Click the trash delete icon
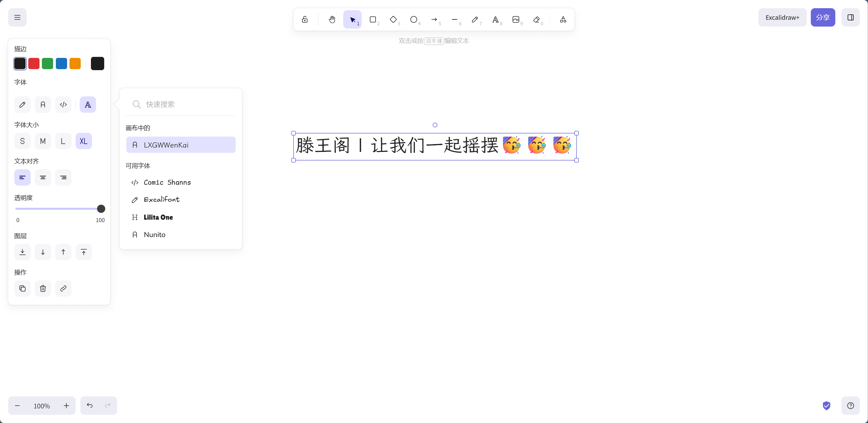Image resolution: width=868 pixels, height=423 pixels. 43,288
